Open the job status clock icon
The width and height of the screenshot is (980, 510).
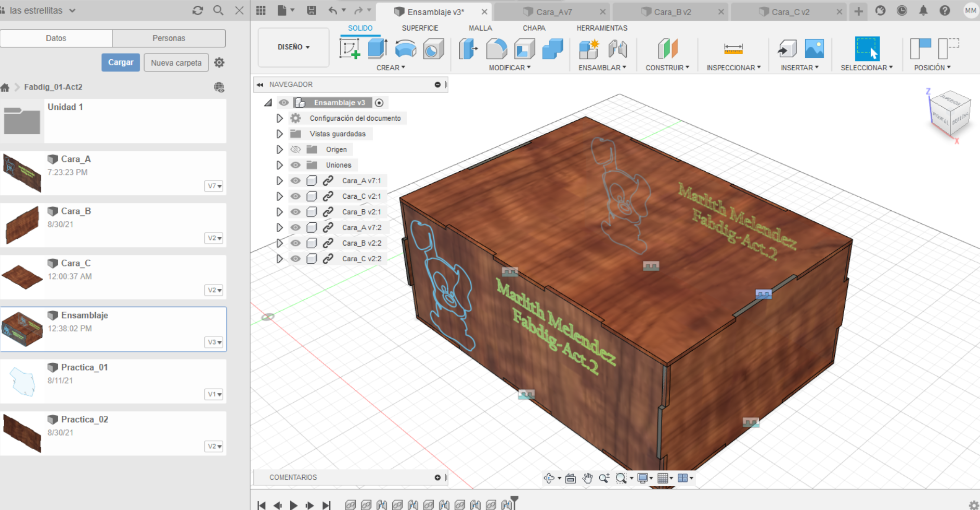point(902,10)
